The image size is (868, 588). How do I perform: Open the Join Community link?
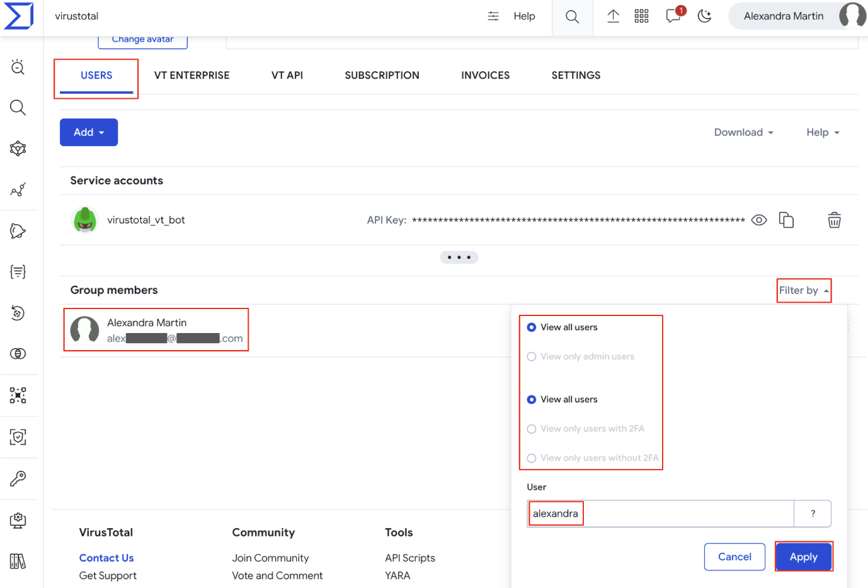[x=270, y=558]
